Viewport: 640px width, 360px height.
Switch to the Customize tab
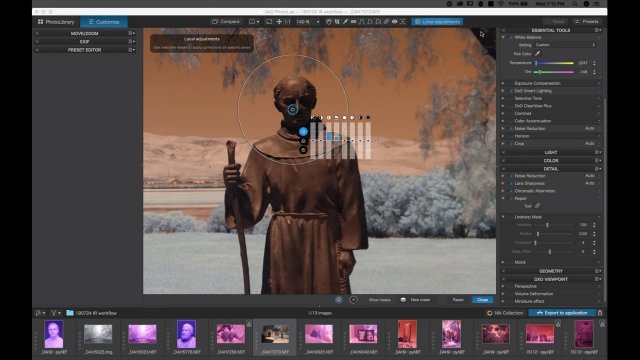[104, 22]
